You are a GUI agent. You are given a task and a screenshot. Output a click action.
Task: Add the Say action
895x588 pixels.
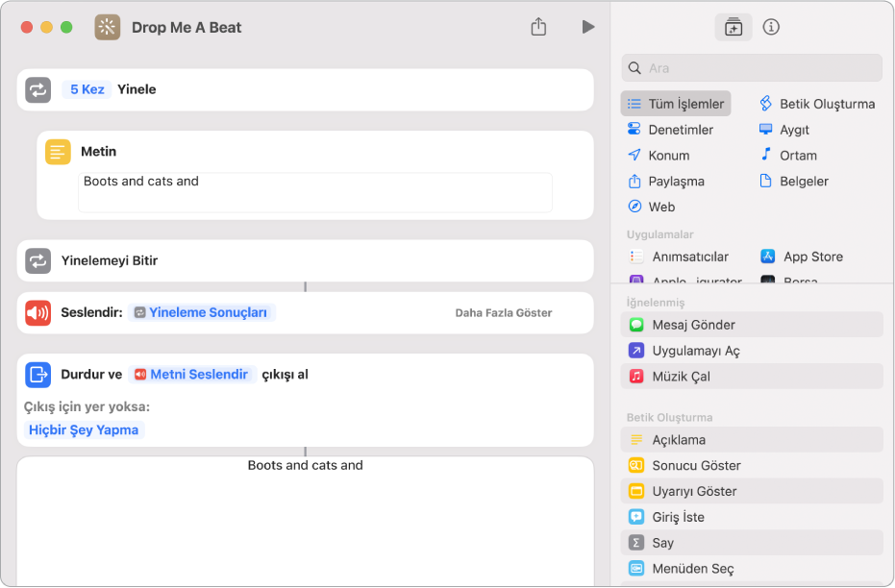[x=752, y=543]
